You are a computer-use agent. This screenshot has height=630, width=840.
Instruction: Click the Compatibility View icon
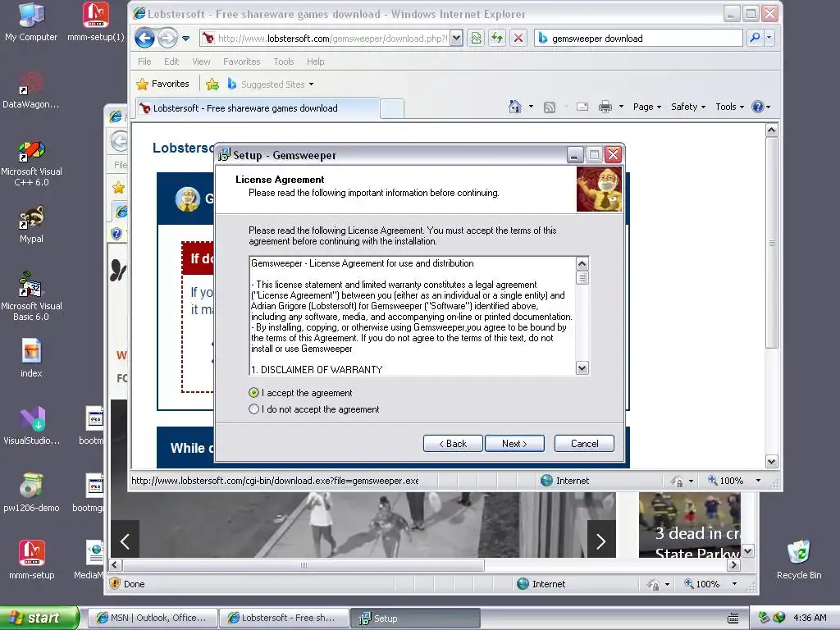coord(476,38)
